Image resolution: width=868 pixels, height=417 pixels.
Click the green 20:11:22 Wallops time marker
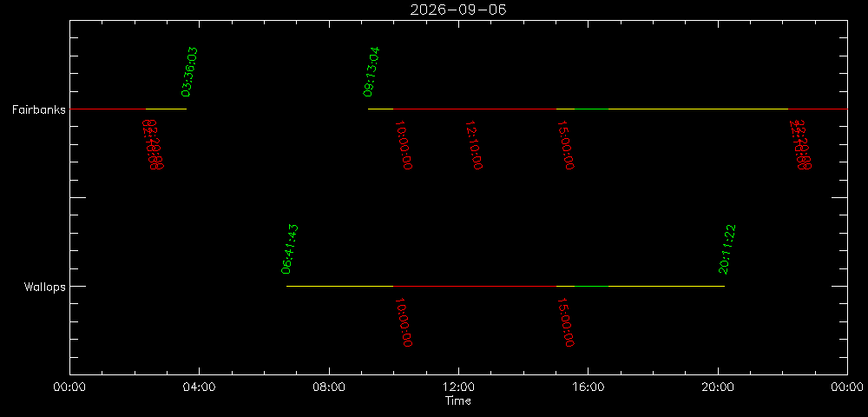coord(727,249)
